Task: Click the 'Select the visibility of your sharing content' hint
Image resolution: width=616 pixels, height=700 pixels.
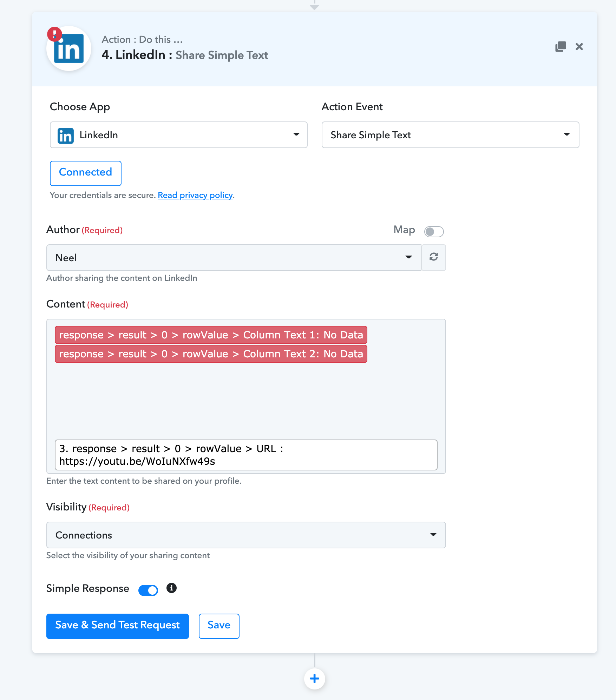Action: (128, 555)
